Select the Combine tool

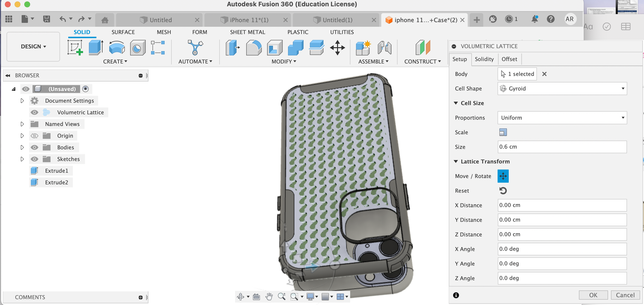click(296, 48)
